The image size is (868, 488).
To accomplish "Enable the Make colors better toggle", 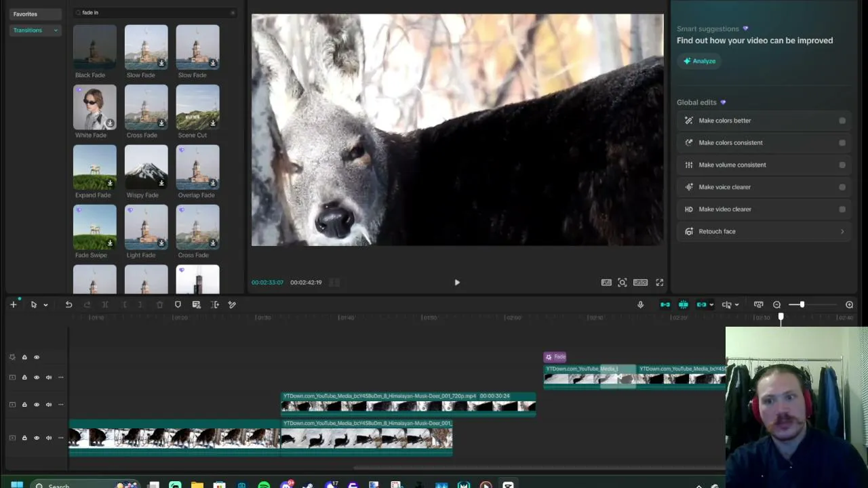I will (842, 121).
